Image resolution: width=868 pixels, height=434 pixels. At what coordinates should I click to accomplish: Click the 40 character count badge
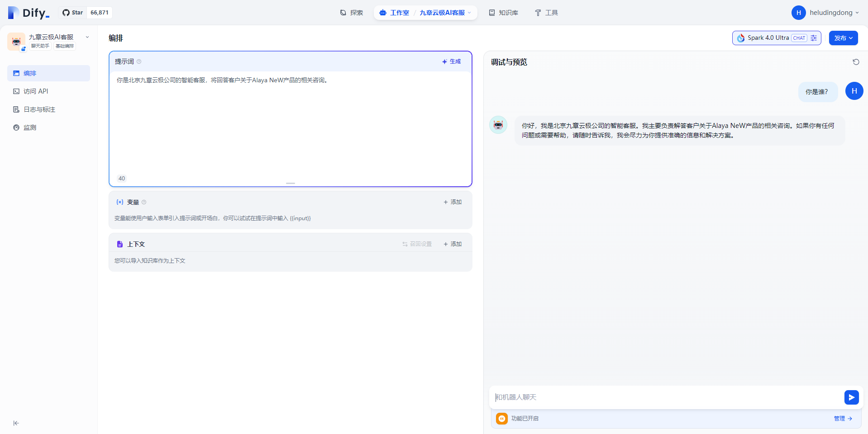coord(122,179)
